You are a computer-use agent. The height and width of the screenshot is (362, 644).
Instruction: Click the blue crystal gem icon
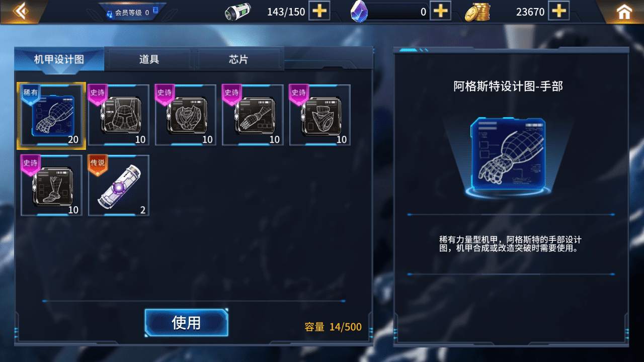[359, 12]
